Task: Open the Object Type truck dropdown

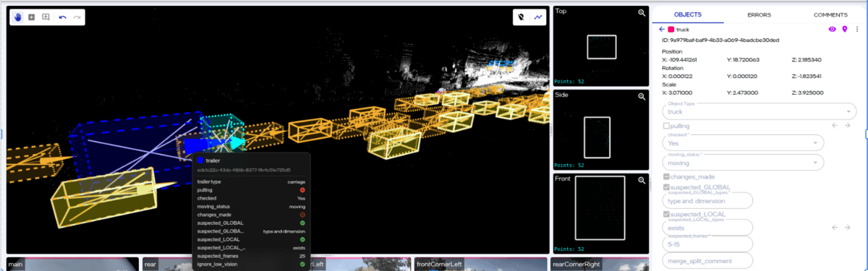Action: tap(759, 111)
